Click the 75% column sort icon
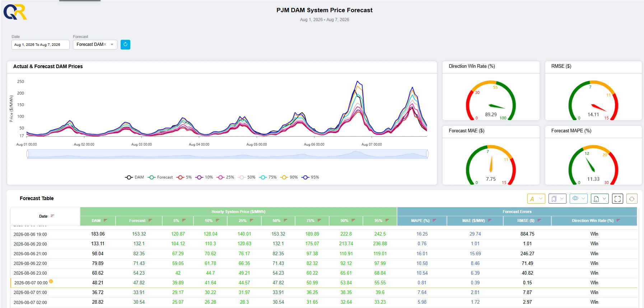 pyautogui.click(x=319, y=221)
